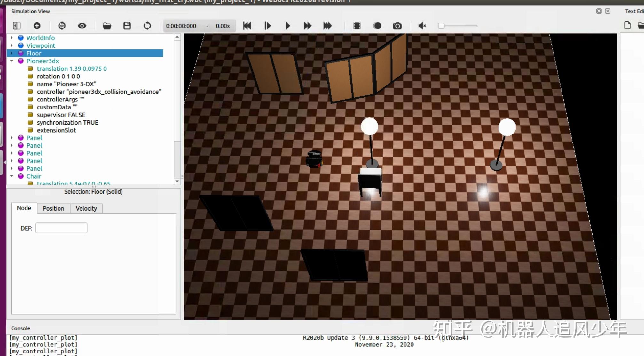Viewport: 644px width, 356px height.
Task: Switch to the Velocity tab
Action: click(86, 208)
